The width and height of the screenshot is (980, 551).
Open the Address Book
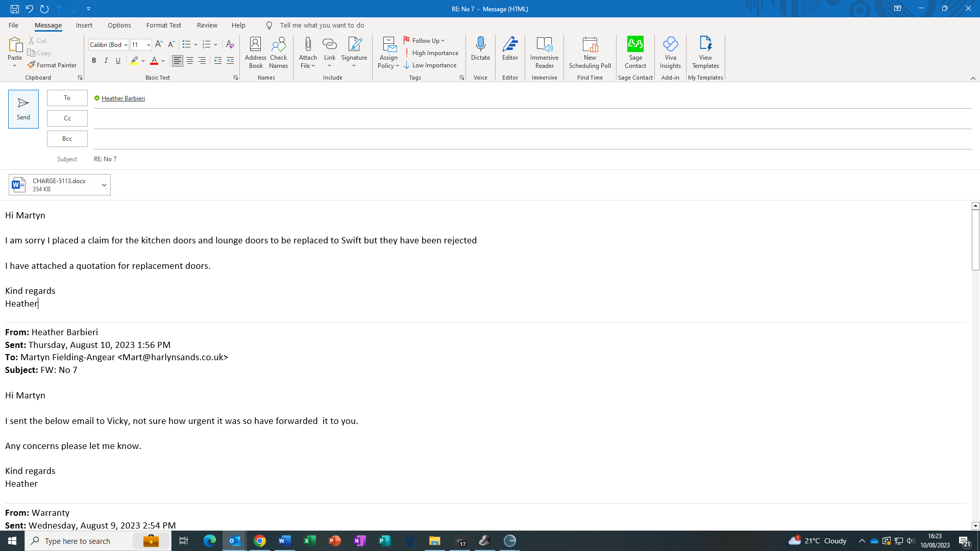[x=255, y=52]
